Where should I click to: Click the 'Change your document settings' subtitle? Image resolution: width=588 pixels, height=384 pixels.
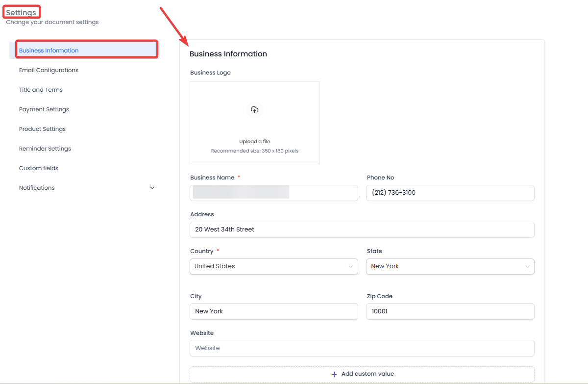click(52, 22)
